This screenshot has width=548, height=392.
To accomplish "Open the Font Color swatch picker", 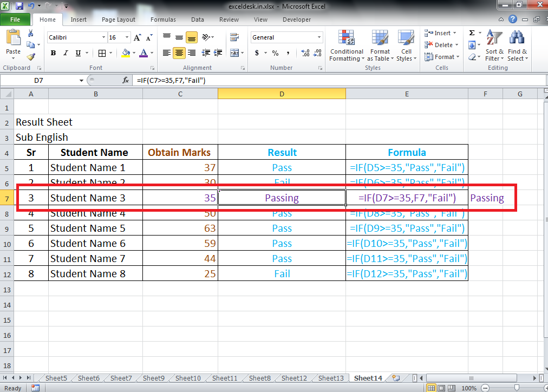I will point(143,54).
